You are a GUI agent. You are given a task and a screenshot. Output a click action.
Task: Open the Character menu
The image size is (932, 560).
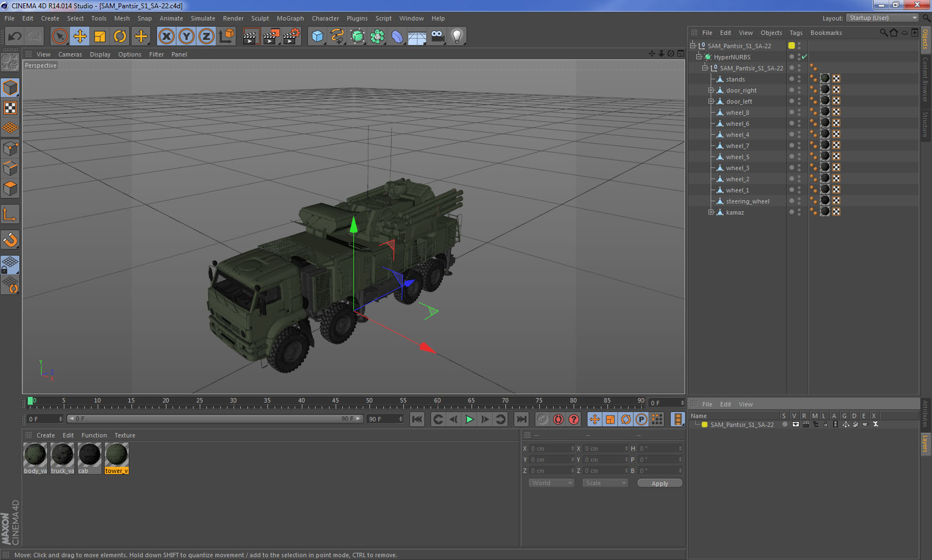coord(325,18)
